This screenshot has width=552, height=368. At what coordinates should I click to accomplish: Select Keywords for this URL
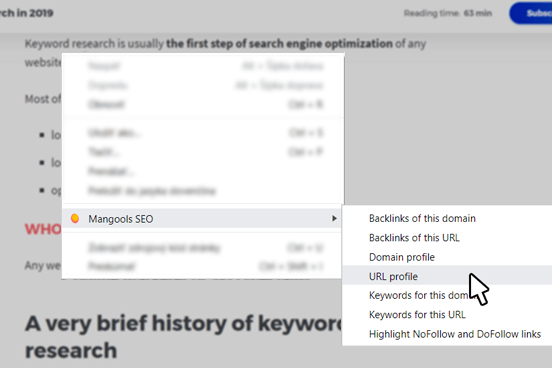[417, 314]
